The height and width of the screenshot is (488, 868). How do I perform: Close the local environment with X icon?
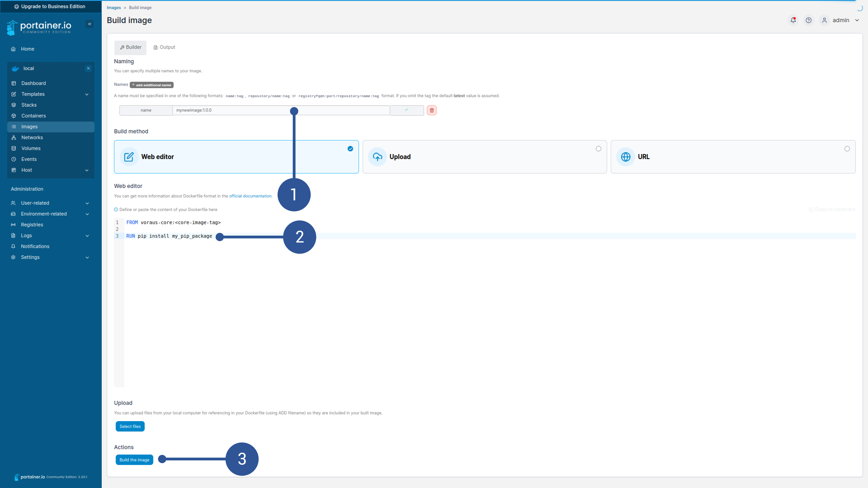tap(88, 68)
